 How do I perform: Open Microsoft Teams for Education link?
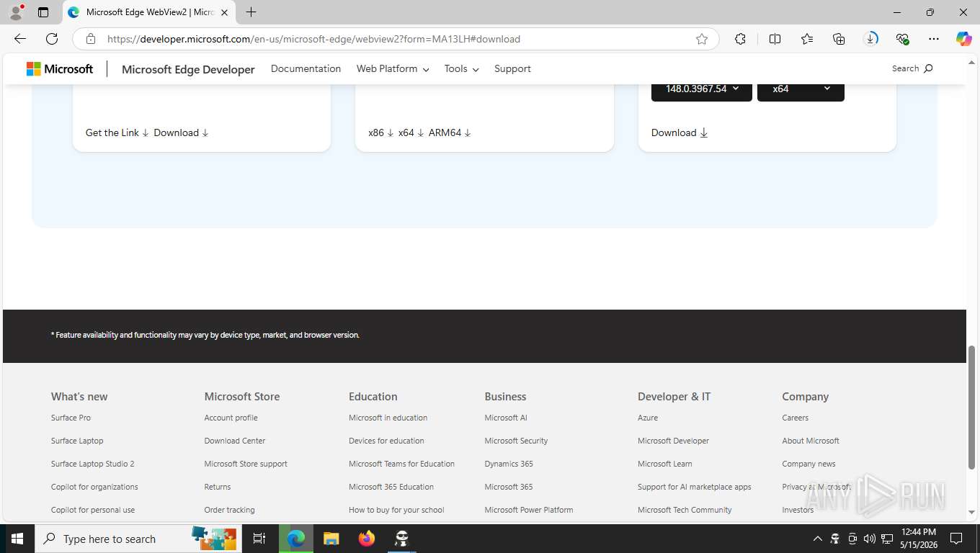(401, 464)
